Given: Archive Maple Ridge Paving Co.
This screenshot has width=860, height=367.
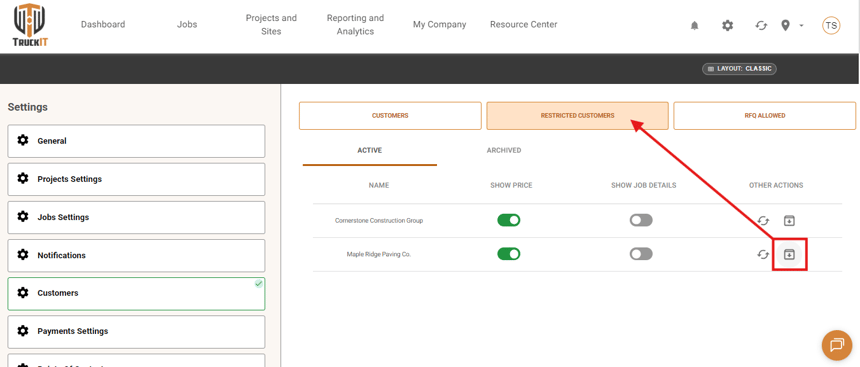Looking at the screenshot, I should 789,254.
